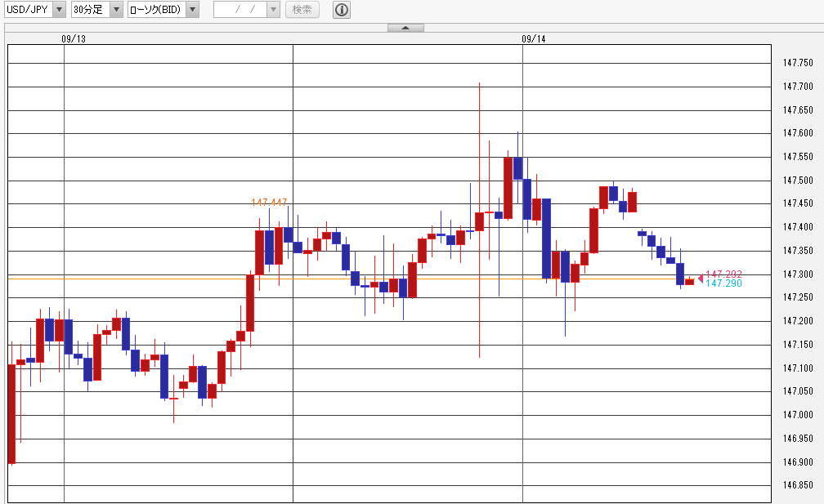Screen dimensions: 824x504
Task: Open the ローソク(BID) chart type dropdown
Action: point(163,10)
